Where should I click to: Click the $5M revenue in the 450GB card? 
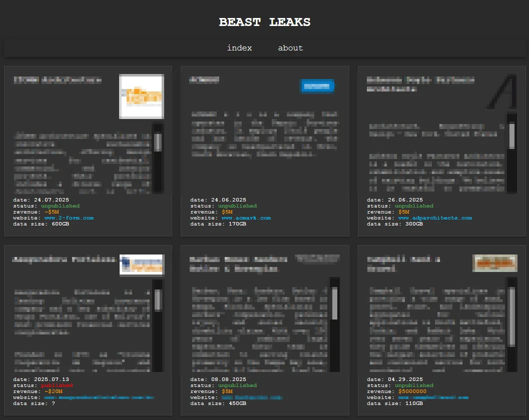(x=227, y=391)
